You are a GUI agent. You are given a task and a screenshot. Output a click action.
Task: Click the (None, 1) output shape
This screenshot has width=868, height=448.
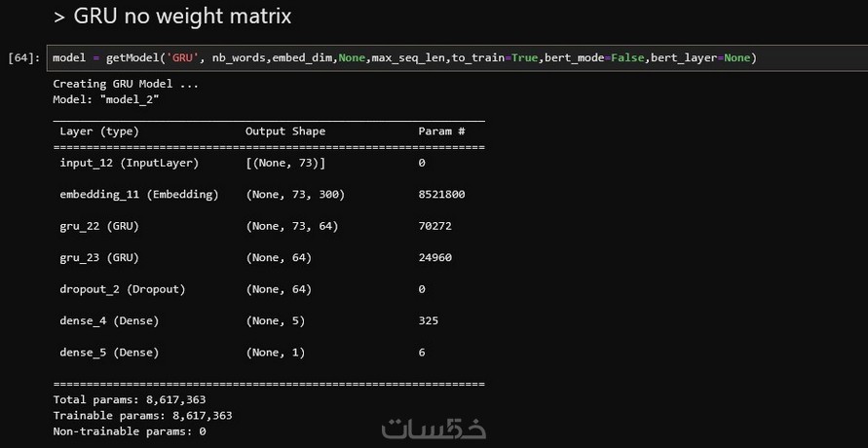tap(275, 353)
